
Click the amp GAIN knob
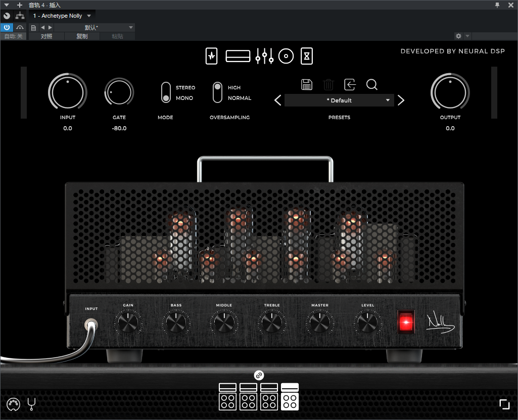coord(128,323)
